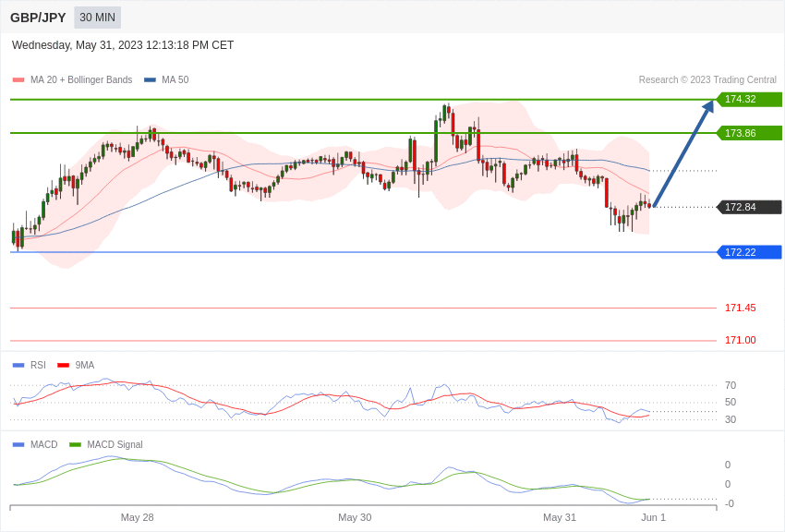Click the May 28 date axis label
The width and height of the screenshot is (785, 532).
coord(138,517)
